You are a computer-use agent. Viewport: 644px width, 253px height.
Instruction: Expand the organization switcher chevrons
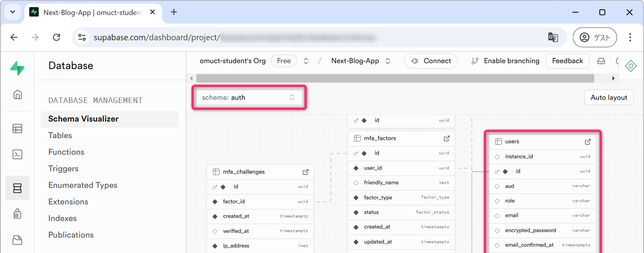[306, 61]
